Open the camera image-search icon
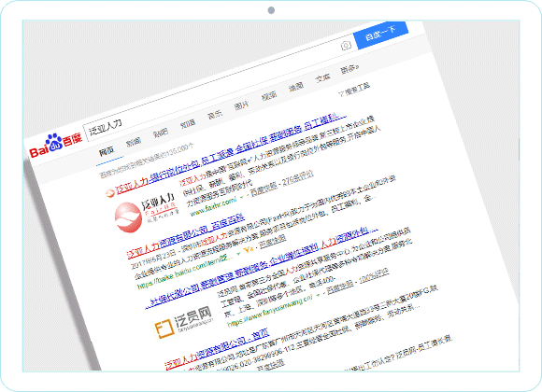 click(346, 45)
